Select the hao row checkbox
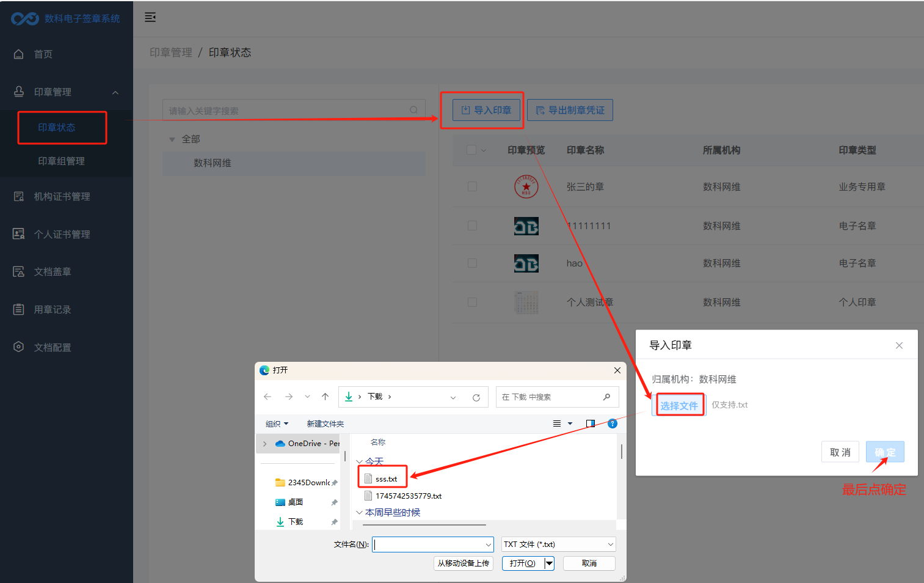 [x=472, y=263]
